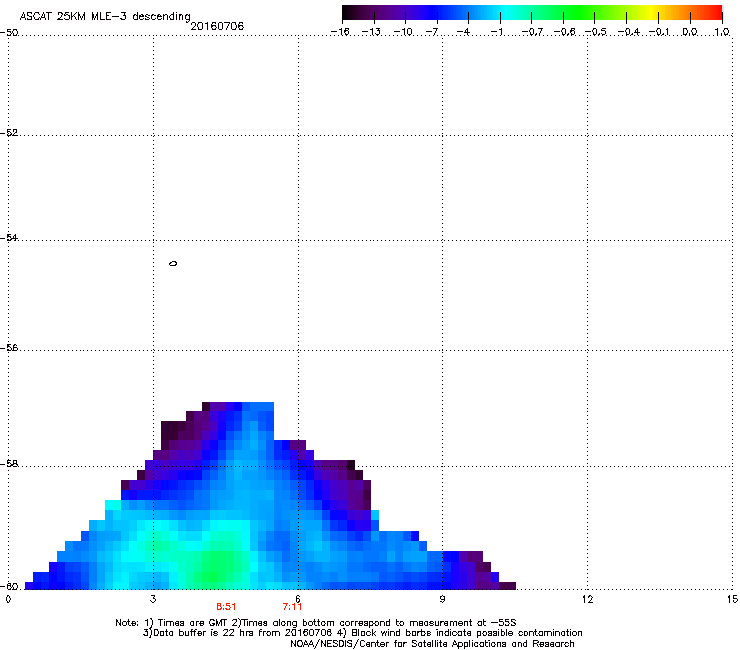The height and width of the screenshot is (650, 740).
Task: Click the '15' longitude axis label
Action: click(732, 599)
